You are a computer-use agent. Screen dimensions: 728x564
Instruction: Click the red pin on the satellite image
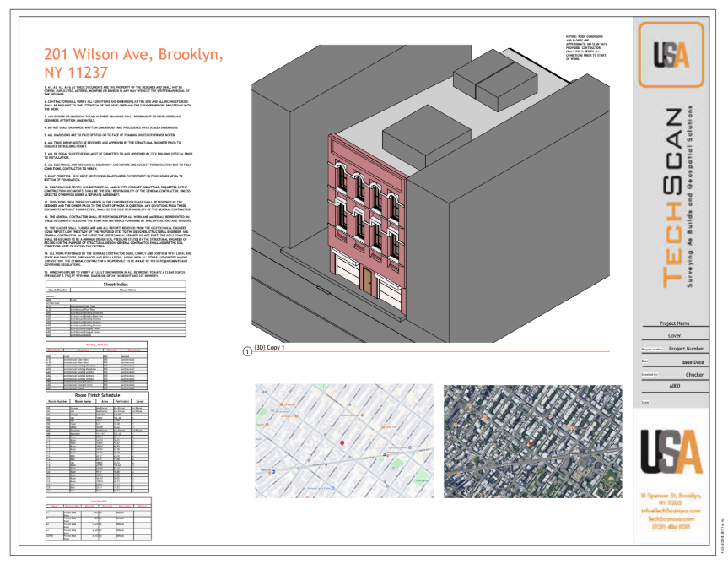click(x=530, y=442)
